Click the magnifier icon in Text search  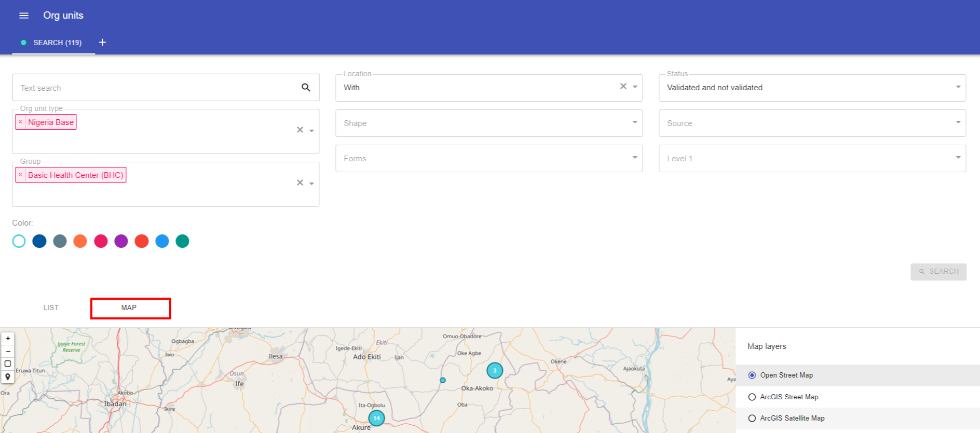(306, 88)
